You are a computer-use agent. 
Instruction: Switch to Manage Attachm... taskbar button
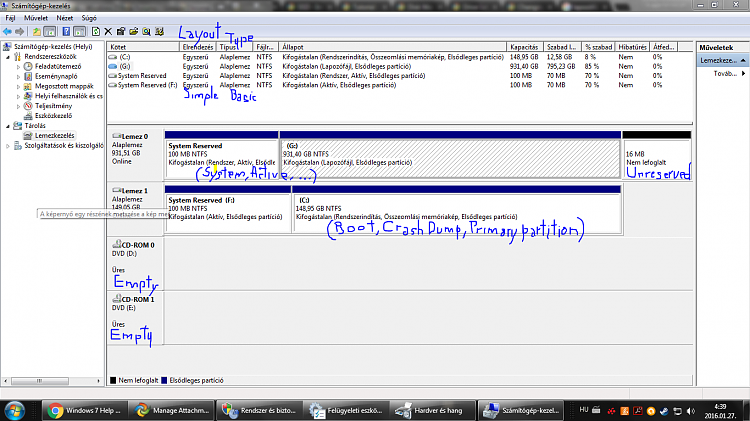(x=171, y=410)
